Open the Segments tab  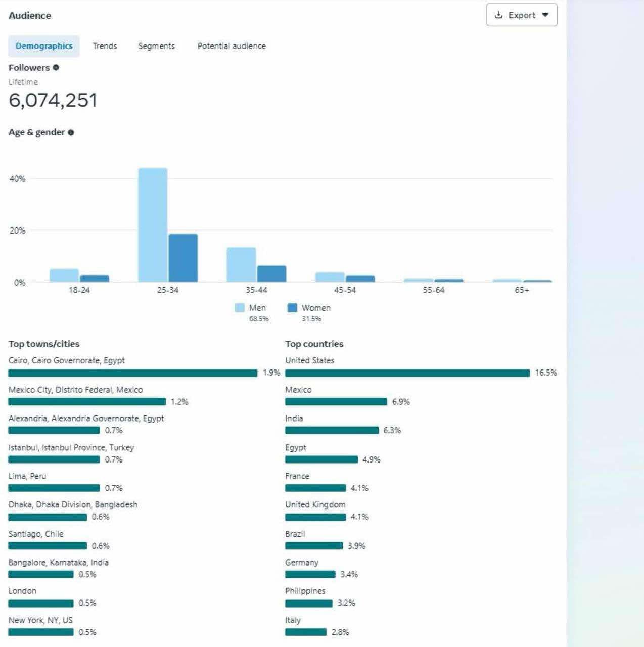(x=156, y=46)
